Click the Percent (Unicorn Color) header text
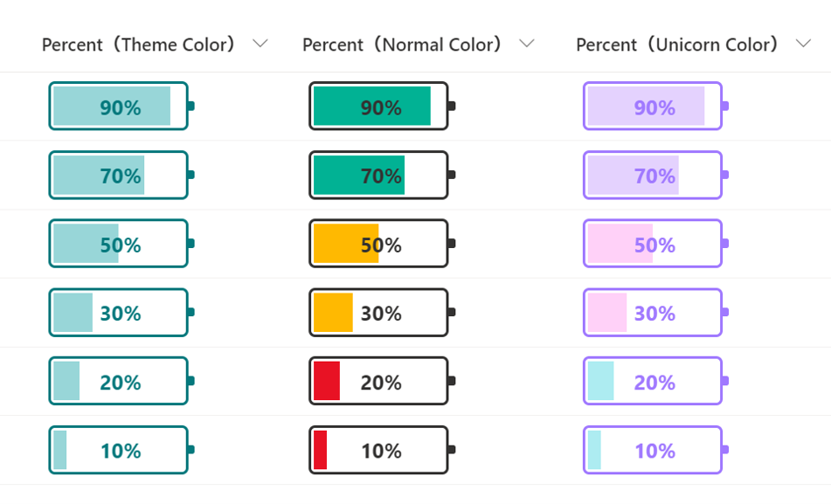The height and width of the screenshot is (504, 831). click(677, 45)
